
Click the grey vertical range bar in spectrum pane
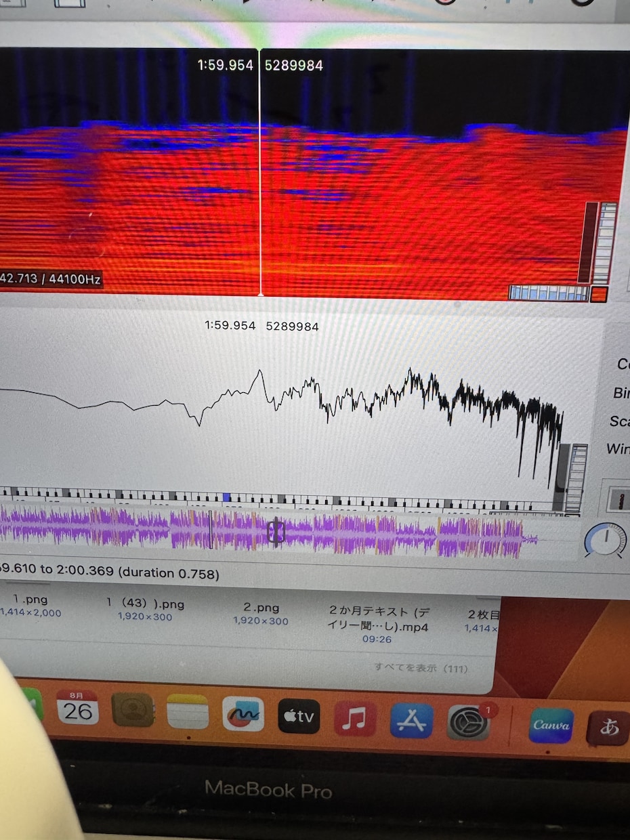[562, 478]
